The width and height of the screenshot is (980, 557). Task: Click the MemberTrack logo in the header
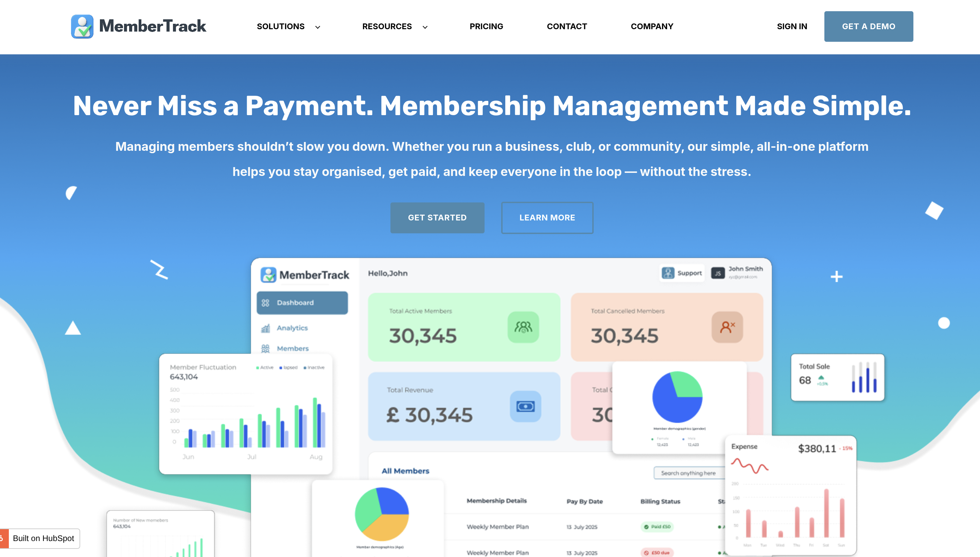point(139,26)
